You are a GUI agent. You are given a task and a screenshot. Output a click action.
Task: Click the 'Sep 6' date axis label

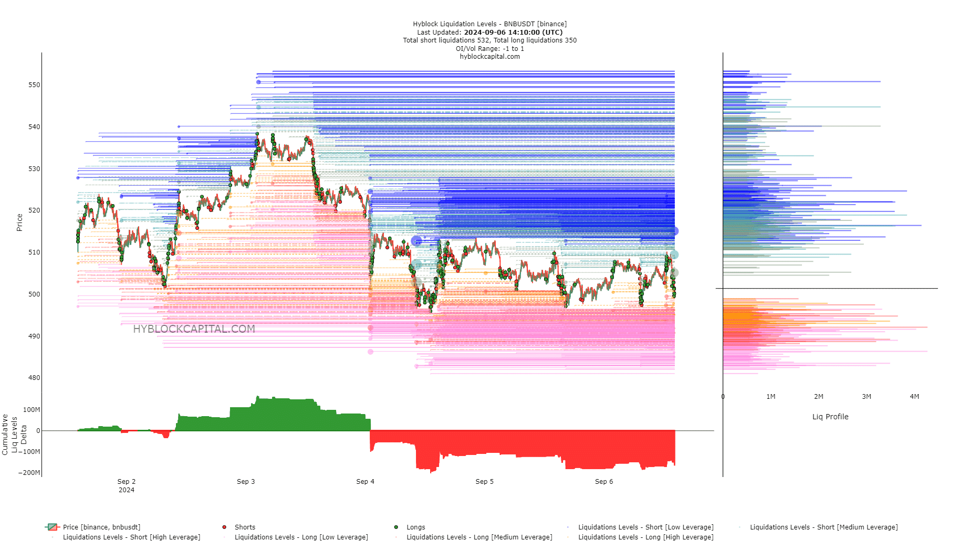point(603,481)
